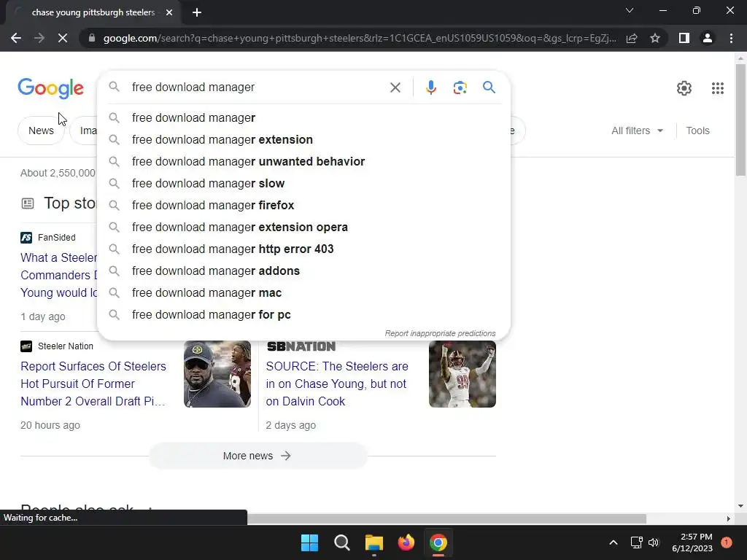The image size is (747, 560).
Task: Select suggestion http error 403
Action: click(303, 249)
